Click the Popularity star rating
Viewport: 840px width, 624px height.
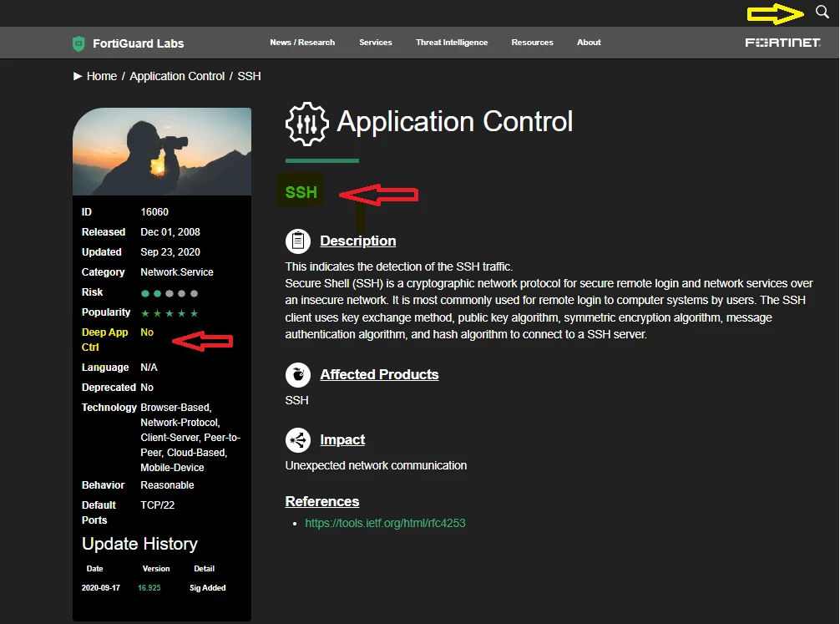(170, 313)
